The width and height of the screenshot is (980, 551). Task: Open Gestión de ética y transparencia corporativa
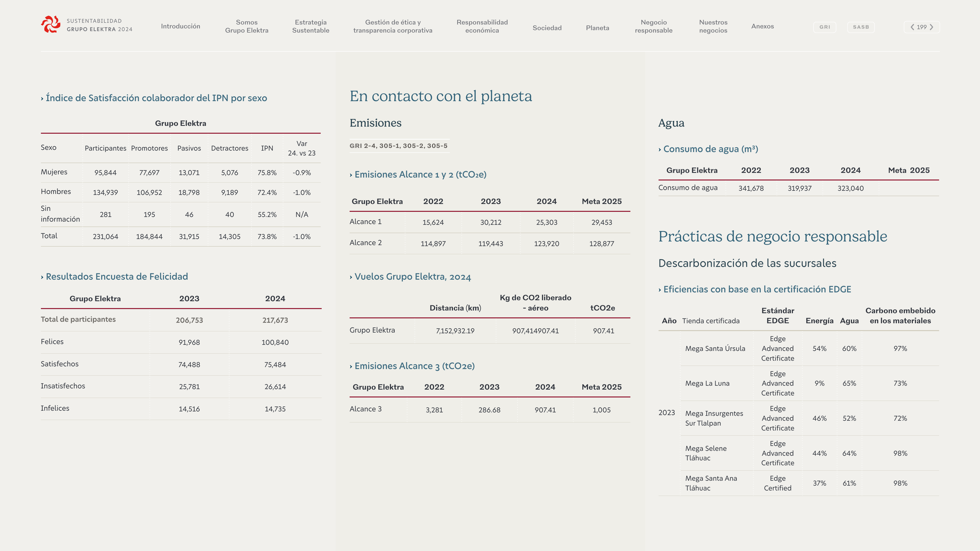click(392, 26)
